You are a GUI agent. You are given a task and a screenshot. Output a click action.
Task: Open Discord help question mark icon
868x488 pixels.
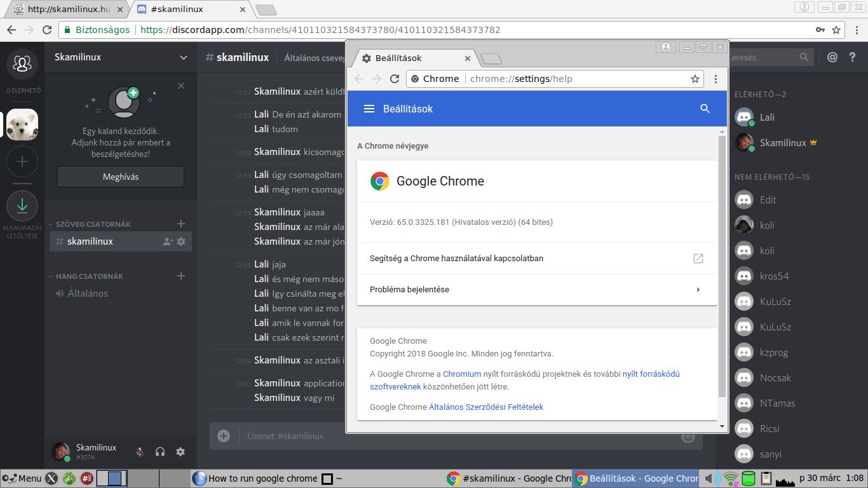853,57
